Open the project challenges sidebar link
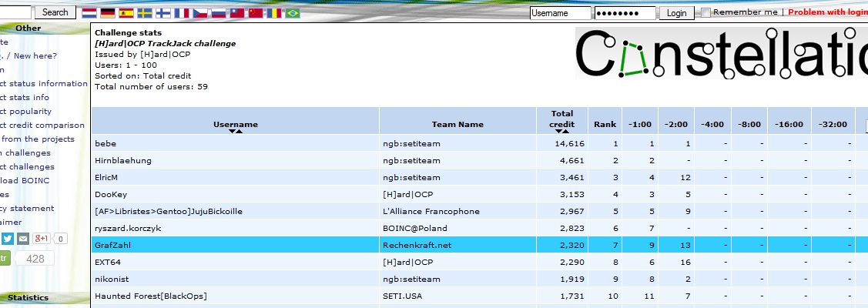Viewport: 868px width, 308px height. [27, 166]
